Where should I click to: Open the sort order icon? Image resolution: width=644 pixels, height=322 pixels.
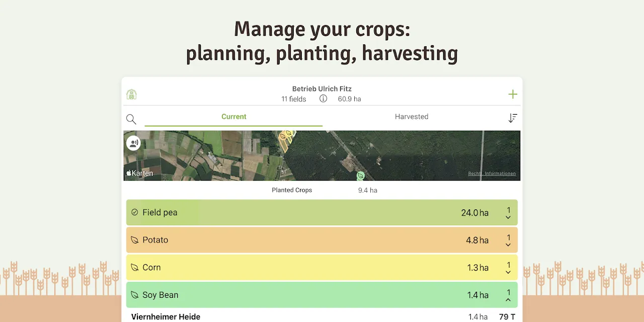[513, 118]
